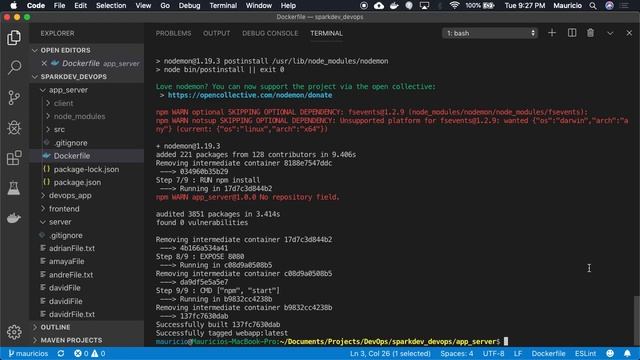The width and height of the screenshot is (640, 360).
Task: Change indentation via Spaces: 4
Action: pyautogui.click(x=457, y=353)
